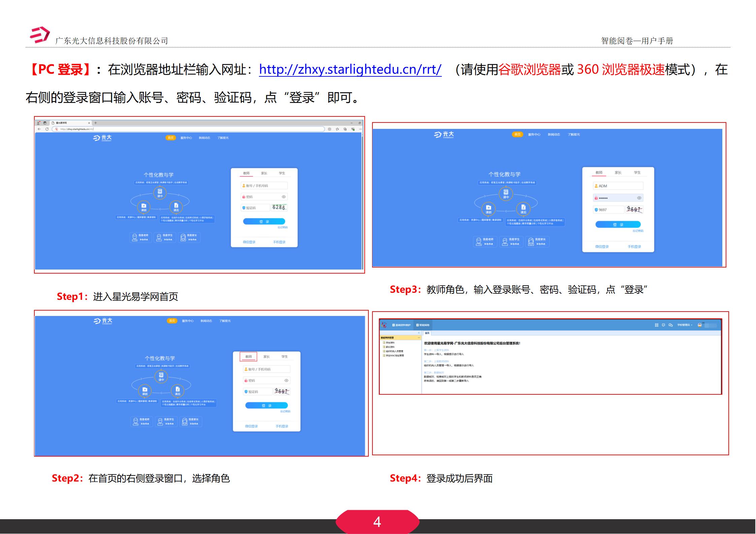756x534 pixels.
Task: Click the blue shield icon in the 验证码 field
Action: point(243,208)
